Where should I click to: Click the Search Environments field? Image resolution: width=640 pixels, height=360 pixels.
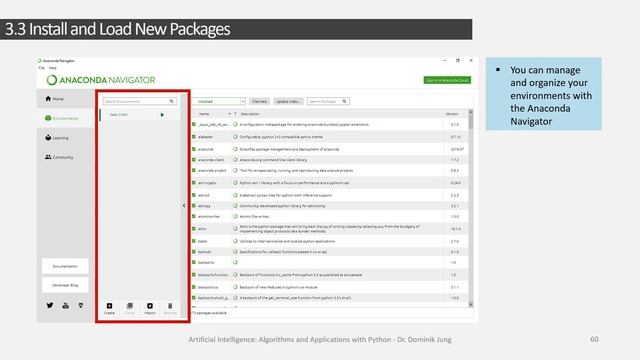point(140,101)
